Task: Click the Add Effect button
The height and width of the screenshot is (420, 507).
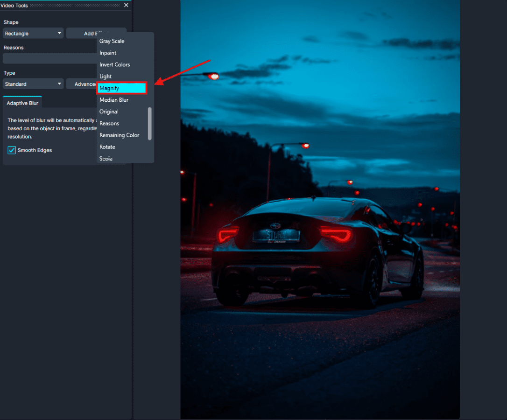Action: (81, 34)
